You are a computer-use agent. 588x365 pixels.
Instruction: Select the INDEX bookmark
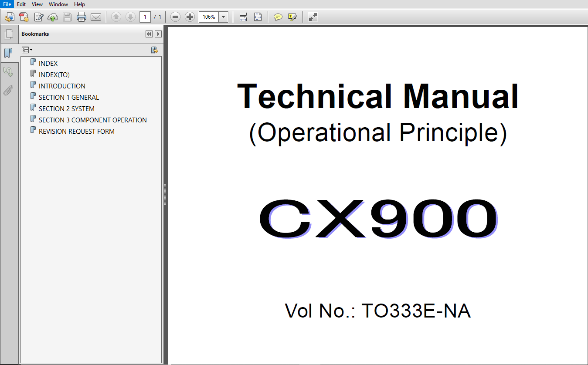[x=48, y=63]
